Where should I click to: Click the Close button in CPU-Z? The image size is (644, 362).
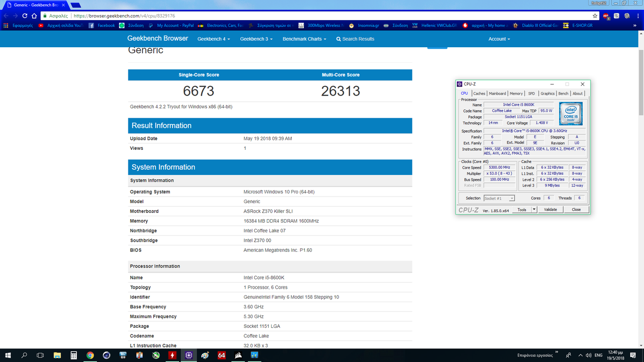tap(576, 210)
